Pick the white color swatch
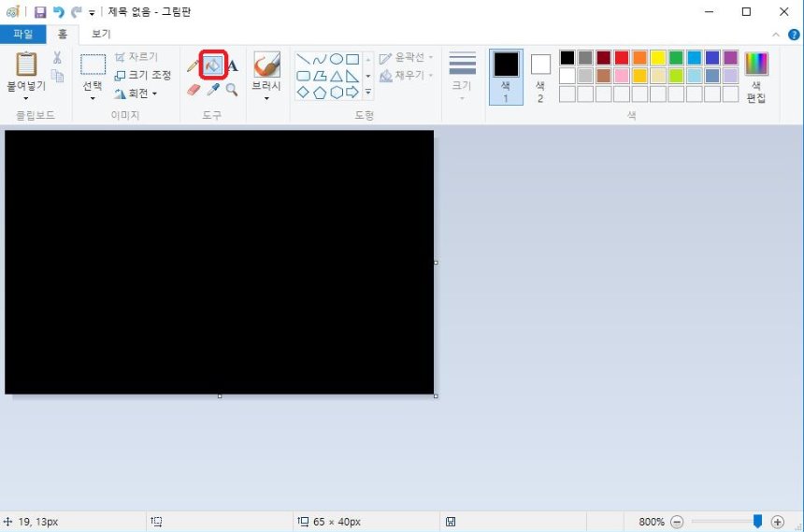This screenshot has width=804, height=532. pyautogui.click(x=567, y=76)
